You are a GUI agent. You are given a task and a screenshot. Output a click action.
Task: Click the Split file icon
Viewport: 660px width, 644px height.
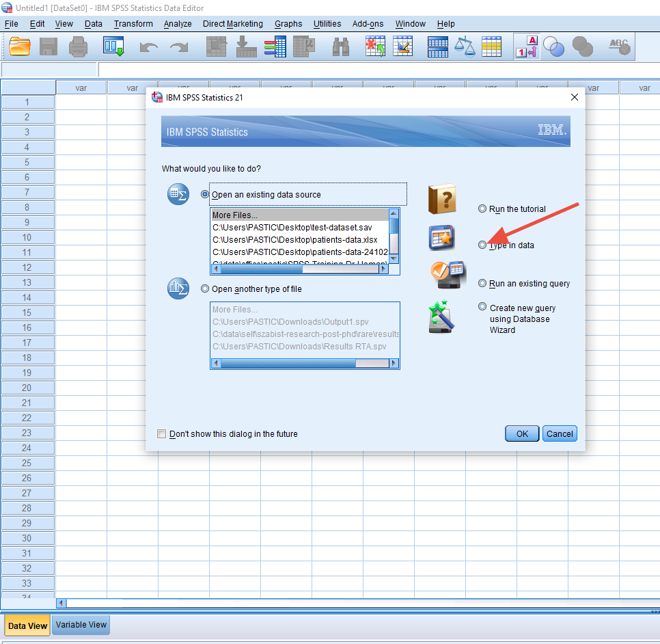pyautogui.click(x=438, y=46)
